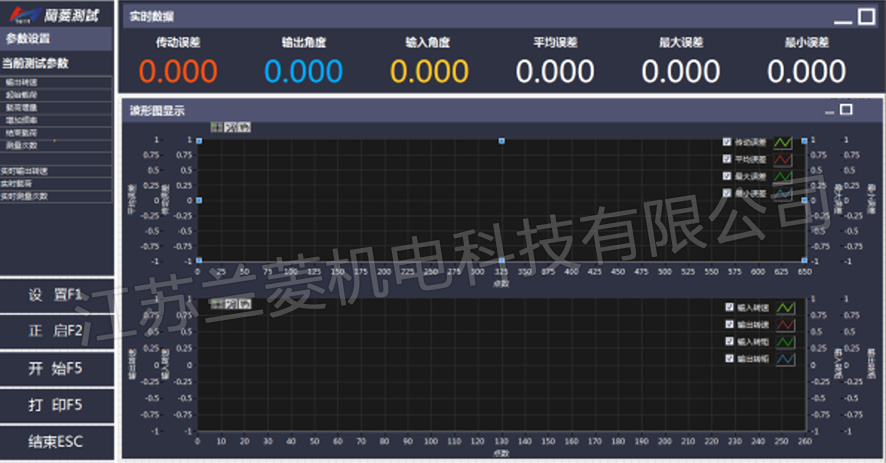The height and width of the screenshot is (463, 886).
Task: Click 输出转矩 blue plot style icon in lower chart
Action: [x=784, y=358]
